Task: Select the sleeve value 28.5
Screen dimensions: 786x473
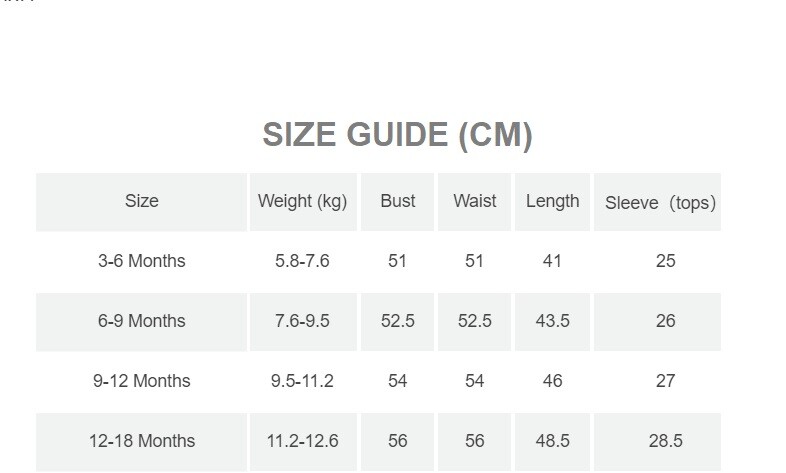Action: (665, 441)
